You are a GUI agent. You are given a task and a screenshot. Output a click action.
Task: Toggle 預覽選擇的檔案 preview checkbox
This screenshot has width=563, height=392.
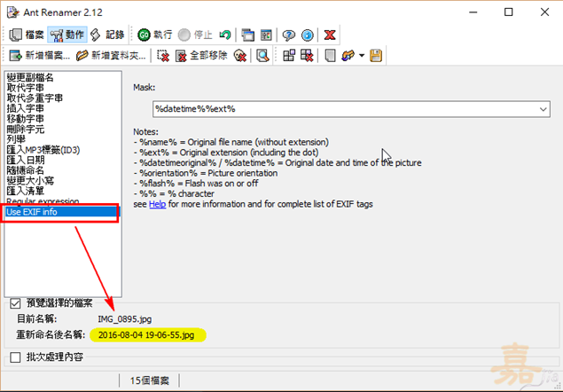[15, 303]
